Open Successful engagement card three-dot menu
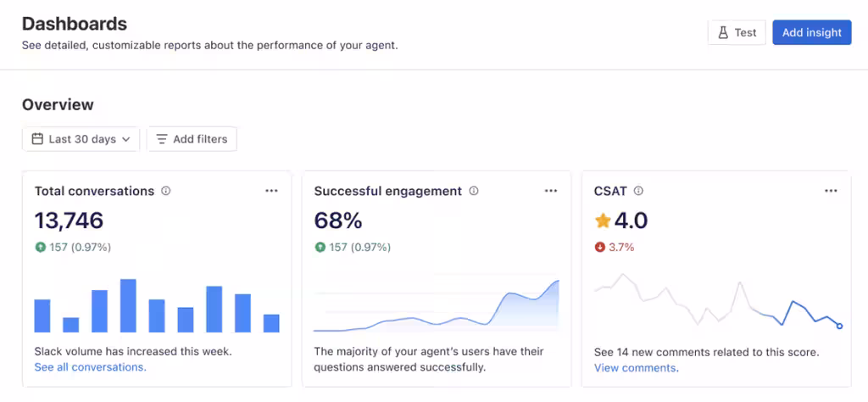 pos(551,191)
